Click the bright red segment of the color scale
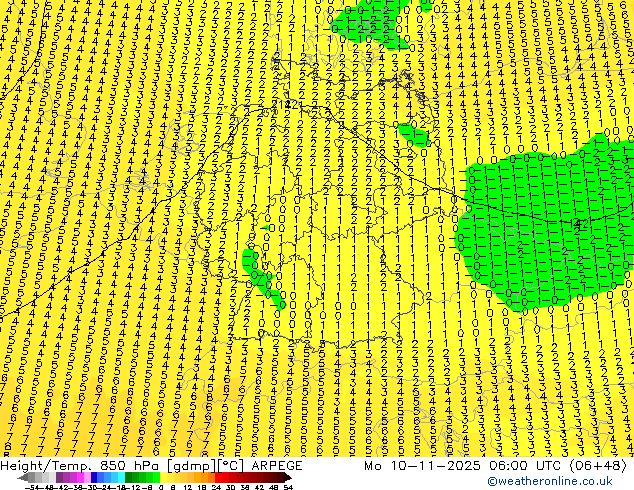The image size is (634, 490). (222, 478)
